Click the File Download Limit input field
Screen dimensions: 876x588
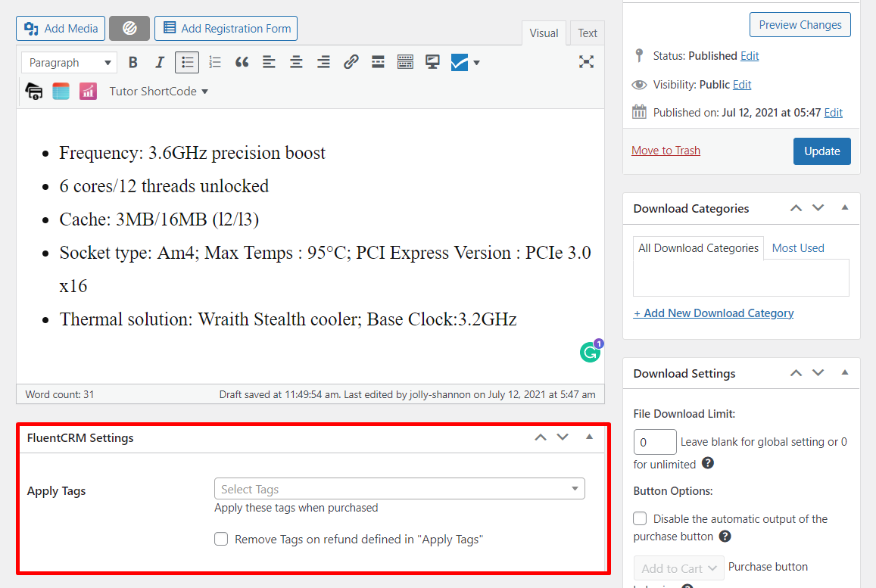655,442
